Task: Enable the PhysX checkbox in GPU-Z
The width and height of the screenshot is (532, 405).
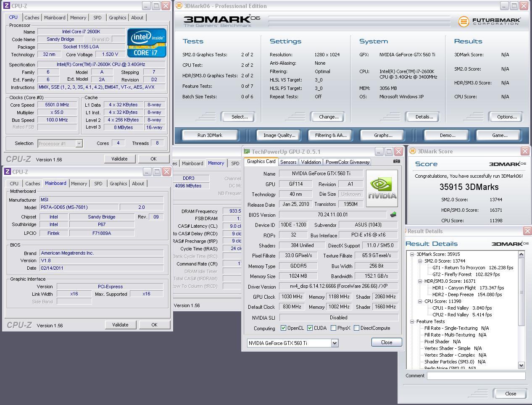Action: [x=333, y=328]
